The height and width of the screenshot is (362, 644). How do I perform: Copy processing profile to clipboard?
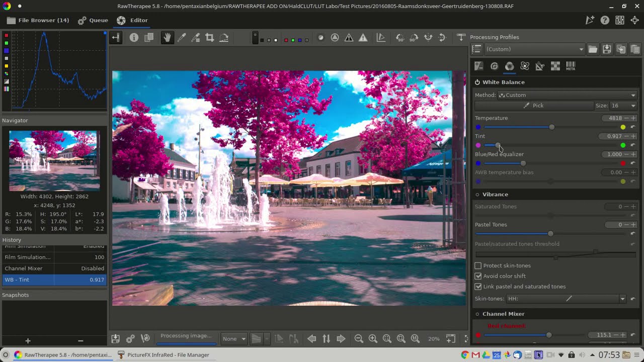tap(621, 49)
